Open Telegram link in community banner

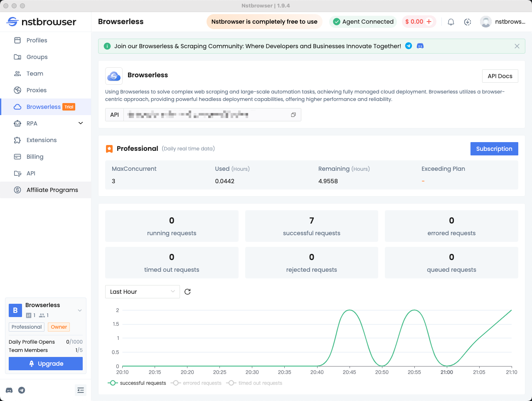tap(409, 46)
